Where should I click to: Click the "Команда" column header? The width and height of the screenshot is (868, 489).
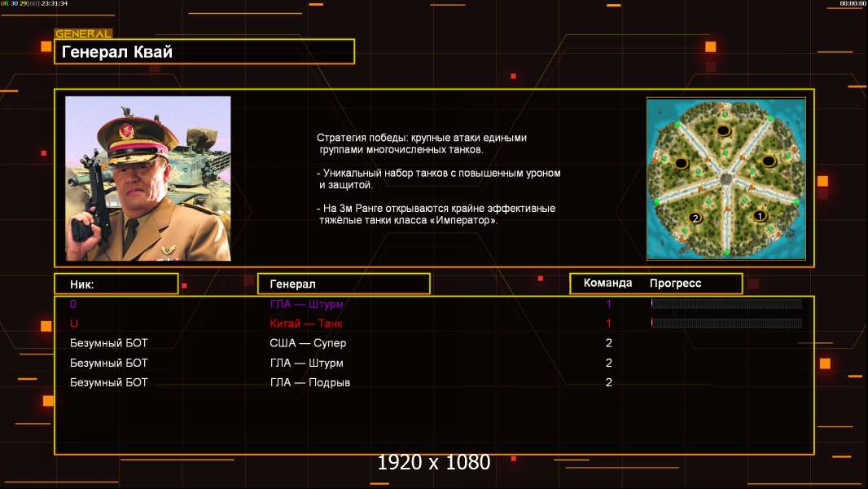[x=607, y=283]
